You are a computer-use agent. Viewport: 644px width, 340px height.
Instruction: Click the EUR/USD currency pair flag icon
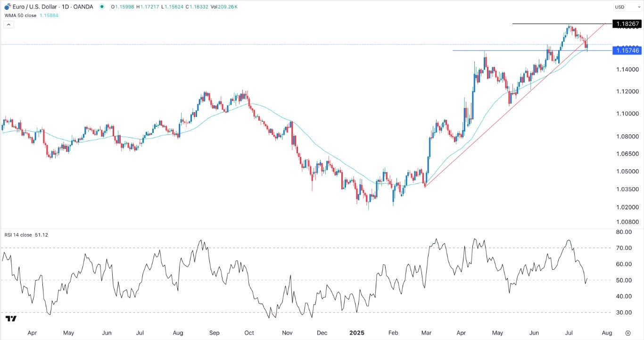(7, 7)
